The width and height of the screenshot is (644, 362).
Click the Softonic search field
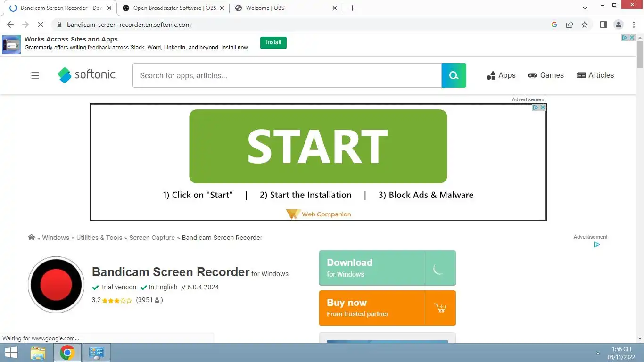[287, 75]
